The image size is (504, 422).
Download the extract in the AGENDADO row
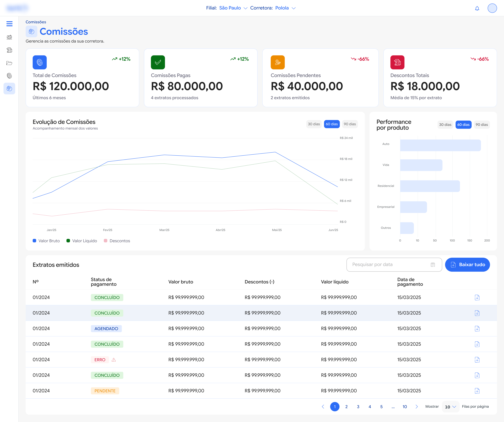[x=477, y=328]
